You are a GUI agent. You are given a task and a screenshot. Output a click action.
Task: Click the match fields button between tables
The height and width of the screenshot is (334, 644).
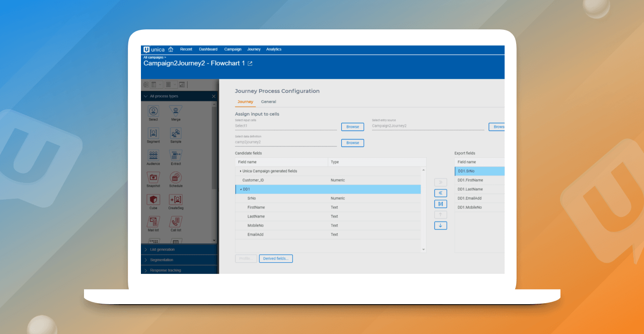click(x=441, y=204)
